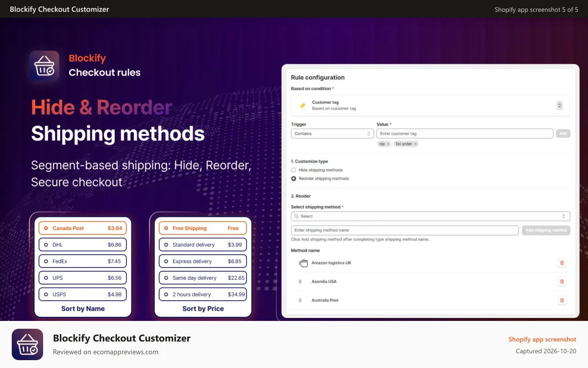Open the Trigger Contains dropdown
Viewport: 588px width, 368px height.
point(332,133)
